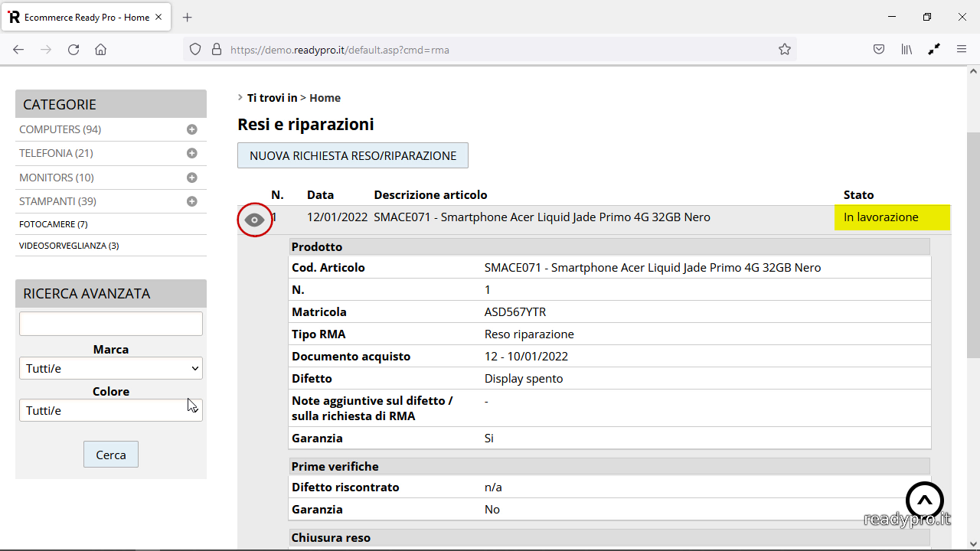The width and height of the screenshot is (980, 551).
Task: Click the Tipo RMA value Reso riparazione
Action: coord(529,334)
